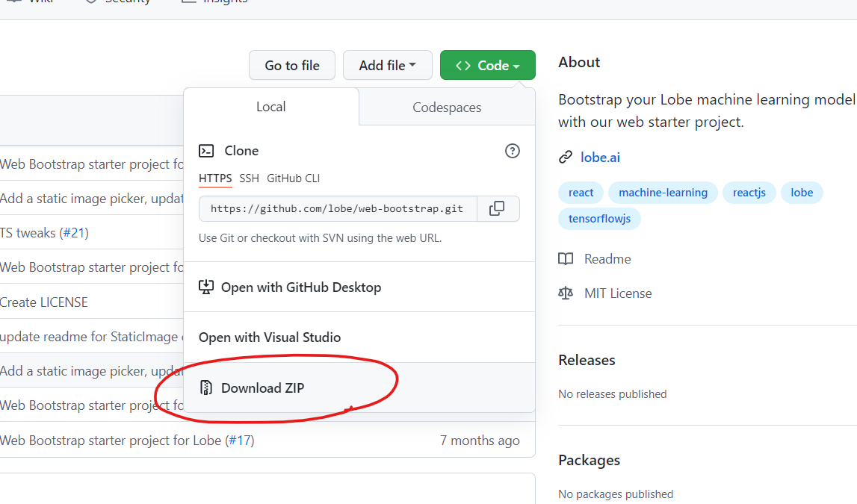This screenshot has width=857, height=504.
Task: Click the Clone heading text
Action: pos(241,151)
